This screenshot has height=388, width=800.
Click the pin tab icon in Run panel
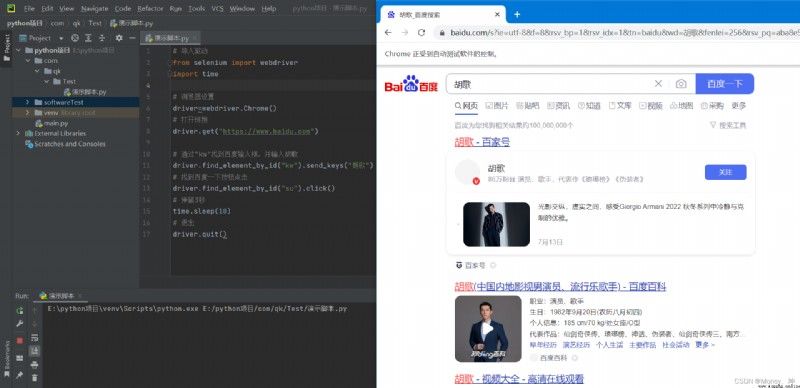click(x=20, y=375)
